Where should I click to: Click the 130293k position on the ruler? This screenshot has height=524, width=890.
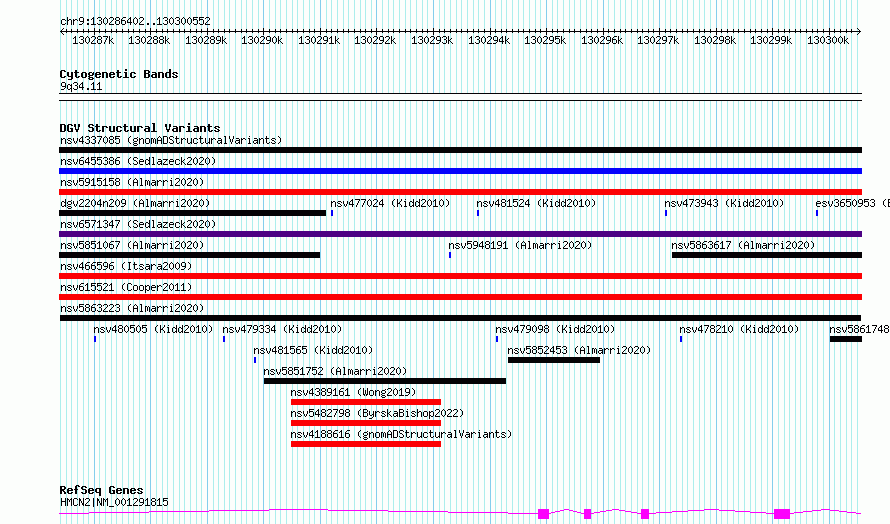tap(432, 40)
